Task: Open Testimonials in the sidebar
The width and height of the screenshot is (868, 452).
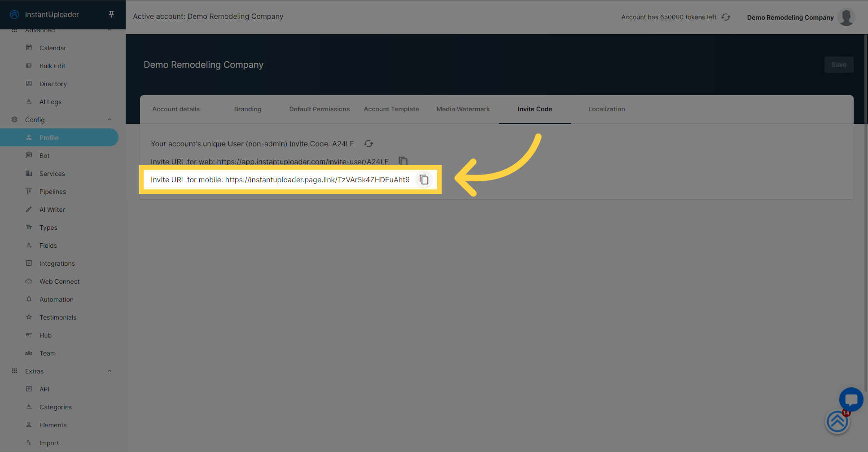Action: coord(59,317)
